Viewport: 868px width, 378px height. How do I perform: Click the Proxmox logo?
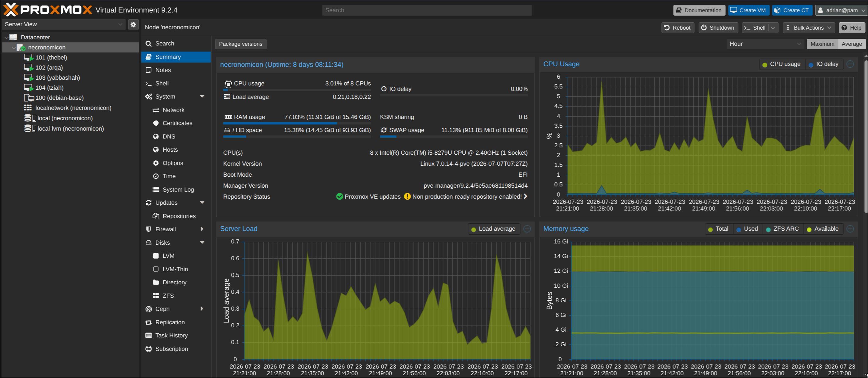point(48,10)
